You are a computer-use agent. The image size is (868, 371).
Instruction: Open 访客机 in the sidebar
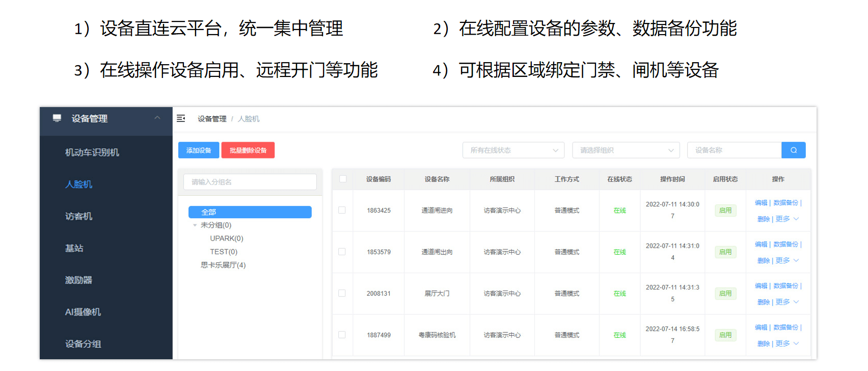[78, 216]
